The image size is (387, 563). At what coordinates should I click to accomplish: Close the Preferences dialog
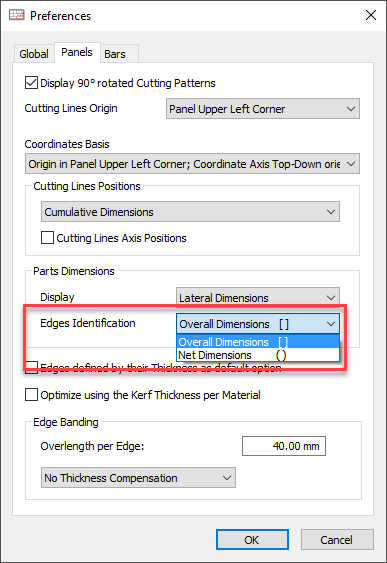pos(370,15)
